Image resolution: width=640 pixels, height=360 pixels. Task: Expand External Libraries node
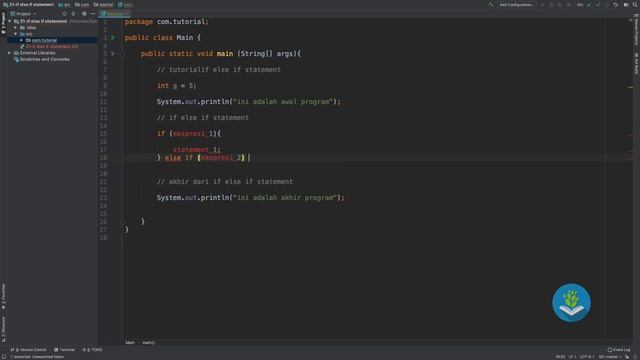10,53
